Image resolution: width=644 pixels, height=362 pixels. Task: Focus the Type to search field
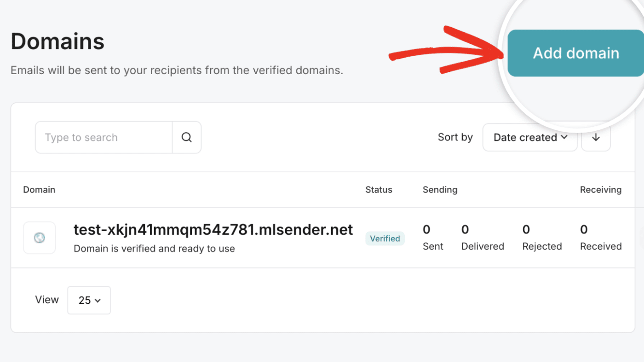click(x=104, y=137)
